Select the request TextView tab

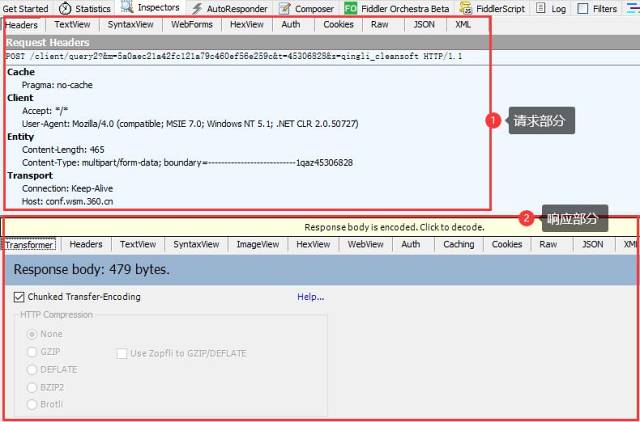tap(72, 24)
